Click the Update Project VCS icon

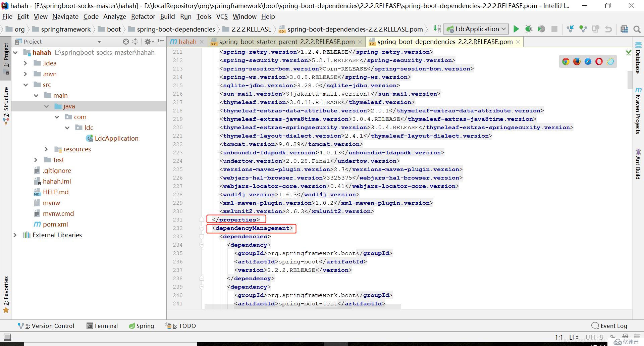tap(570, 29)
